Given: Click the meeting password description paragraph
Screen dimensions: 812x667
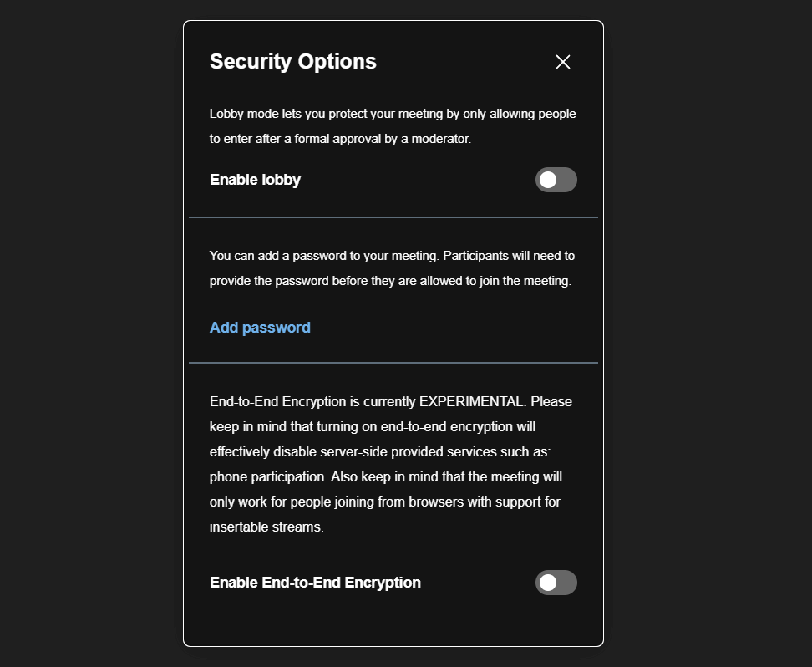Looking at the screenshot, I should tap(393, 268).
